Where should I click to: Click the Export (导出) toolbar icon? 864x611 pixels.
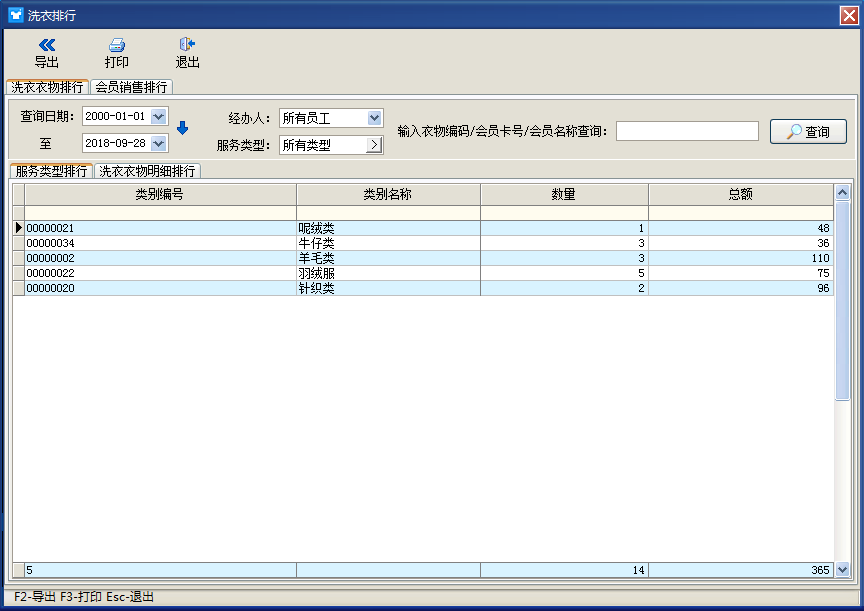(46, 45)
